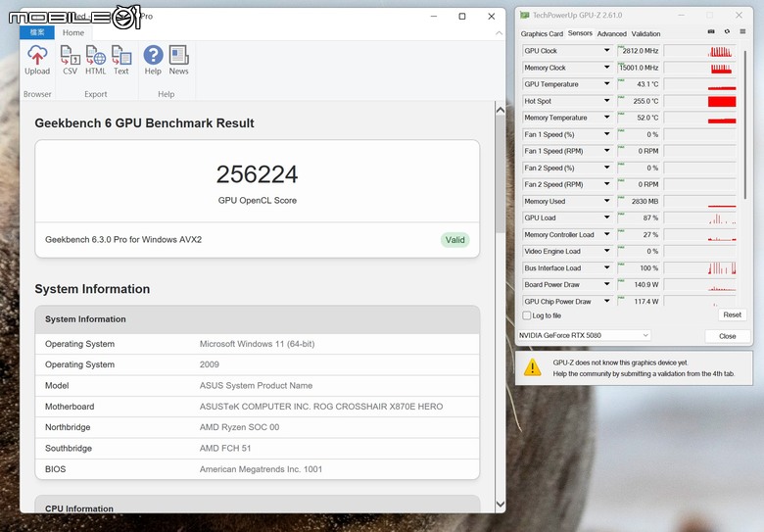Click the GPU-Z title bar app icon
Image resolution: width=764 pixels, height=532 pixels.
point(525,15)
